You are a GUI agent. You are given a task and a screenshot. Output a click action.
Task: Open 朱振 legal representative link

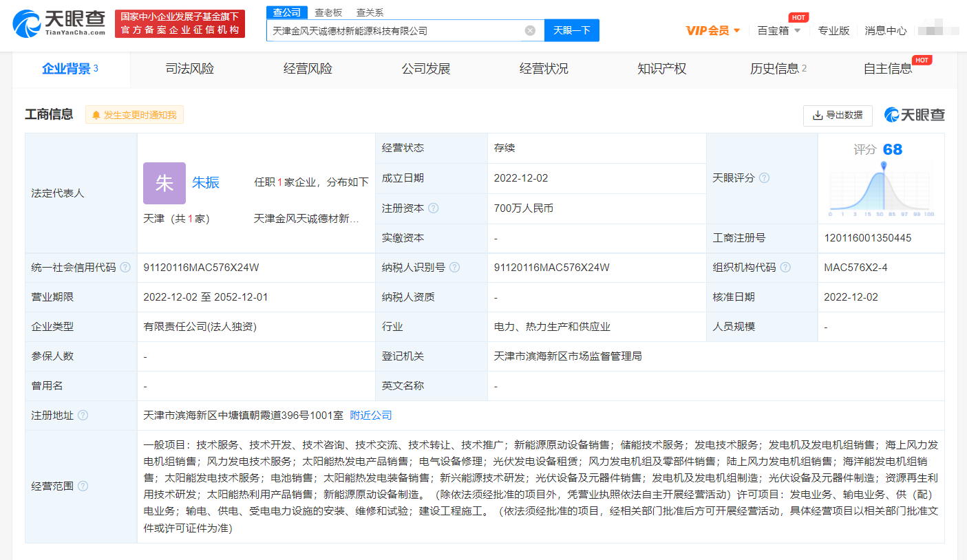[x=206, y=182]
